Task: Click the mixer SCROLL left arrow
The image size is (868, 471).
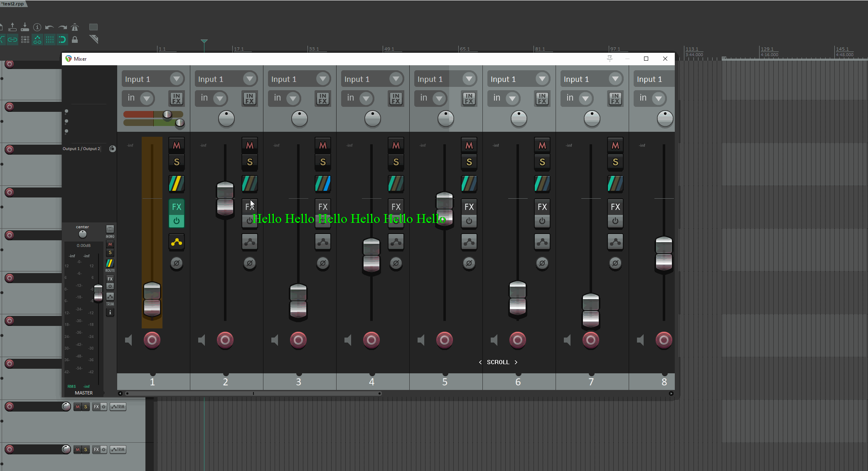Action: click(480, 362)
